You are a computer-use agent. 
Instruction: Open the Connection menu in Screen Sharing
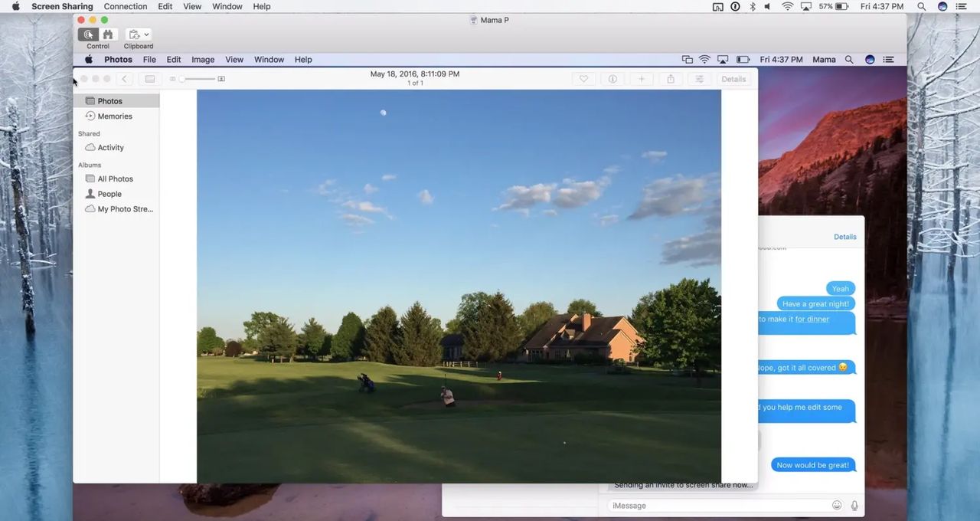pyautogui.click(x=126, y=6)
